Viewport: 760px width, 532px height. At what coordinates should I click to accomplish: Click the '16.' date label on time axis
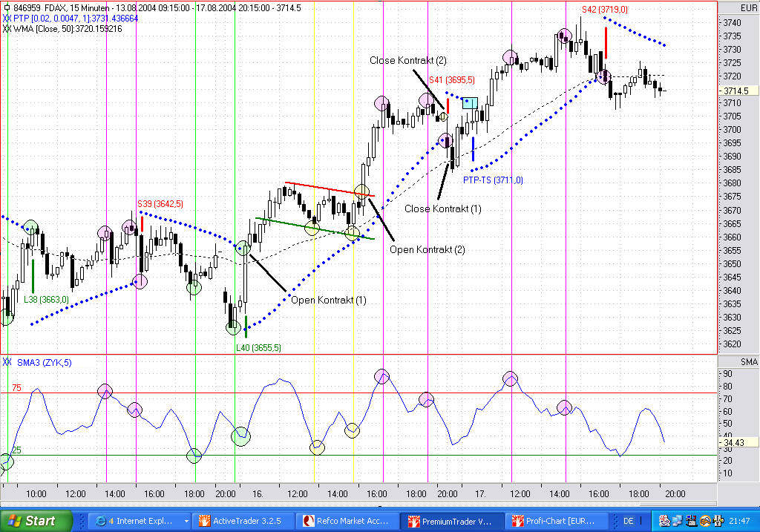pyautogui.click(x=258, y=493)
